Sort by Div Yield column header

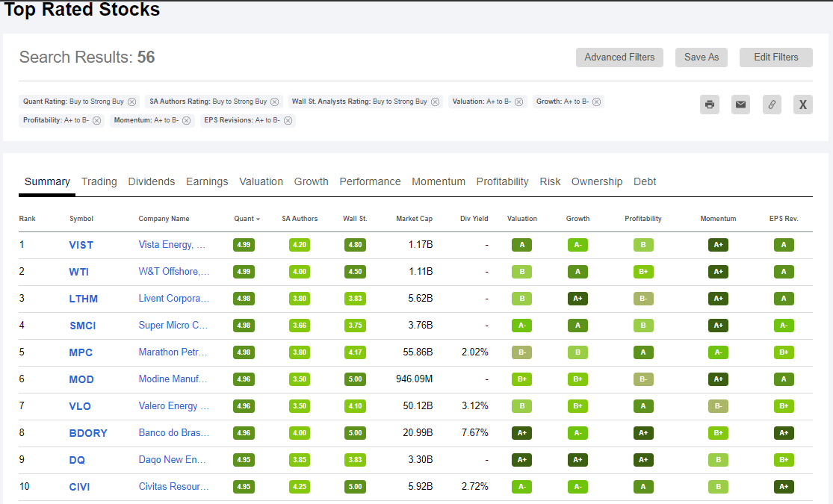coord(474,219)
